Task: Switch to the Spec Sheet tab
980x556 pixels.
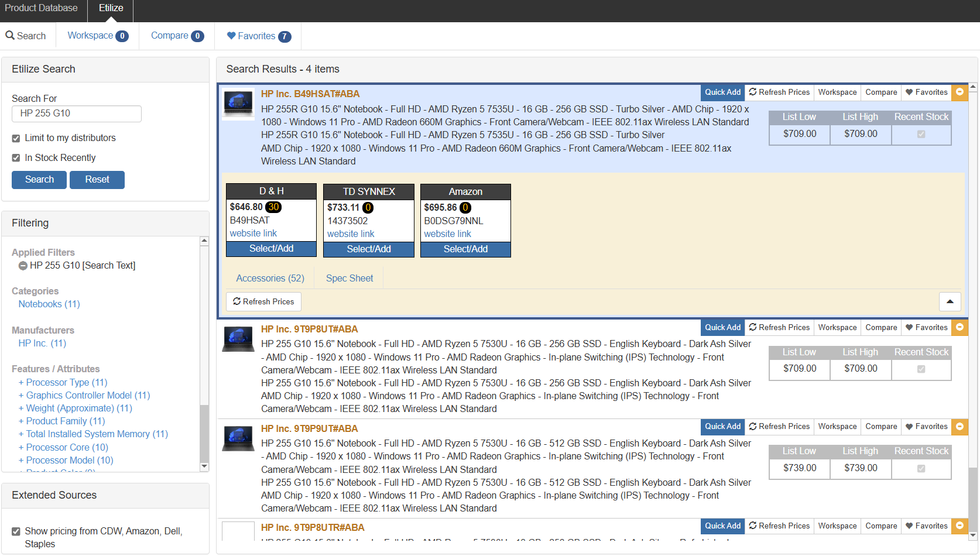Action: [349, 279]
